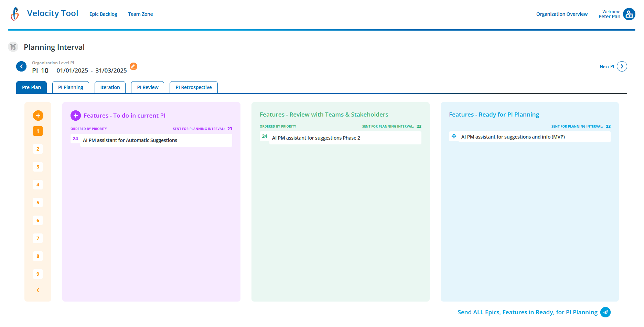Select priority number 3

click(38, 167)
